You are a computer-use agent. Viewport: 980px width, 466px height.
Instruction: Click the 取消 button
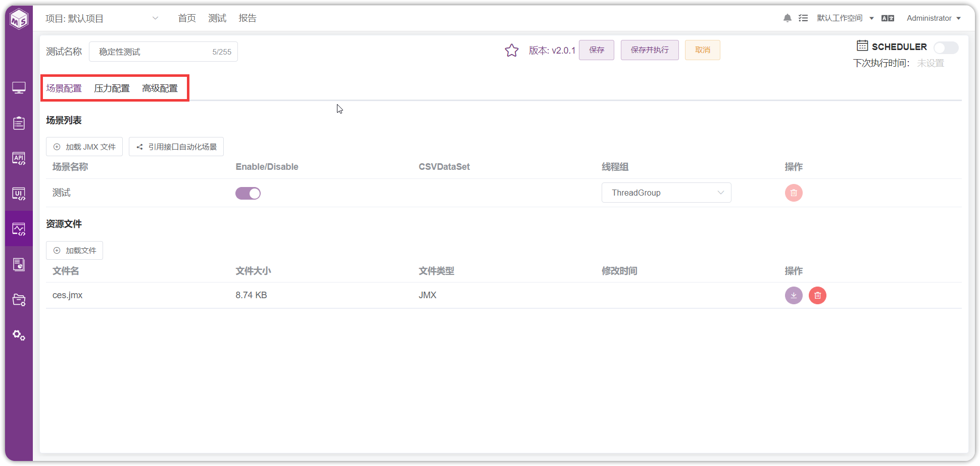point(703,50)
